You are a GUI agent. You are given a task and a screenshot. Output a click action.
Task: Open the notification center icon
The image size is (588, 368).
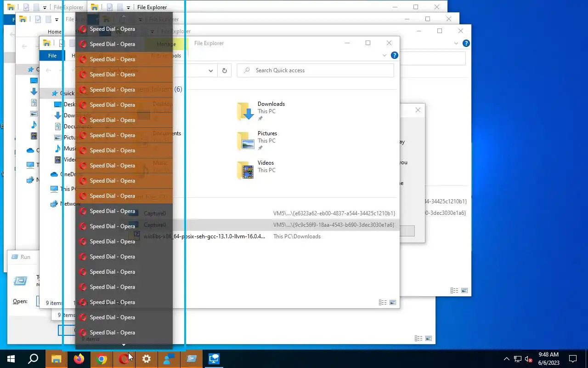(x=573, y=359)
